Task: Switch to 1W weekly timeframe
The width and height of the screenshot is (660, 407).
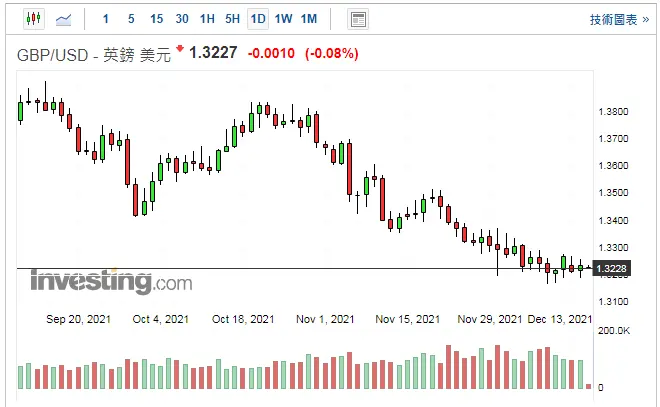Action: tap(283, 19)
